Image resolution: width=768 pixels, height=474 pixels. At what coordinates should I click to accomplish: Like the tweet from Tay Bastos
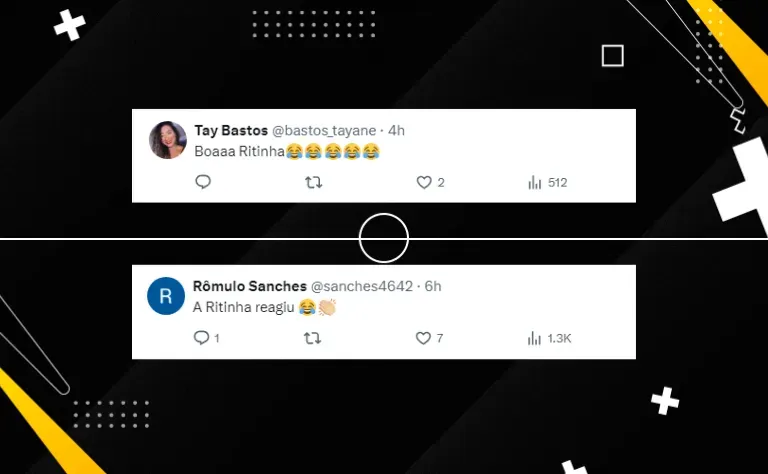(424, 182)
